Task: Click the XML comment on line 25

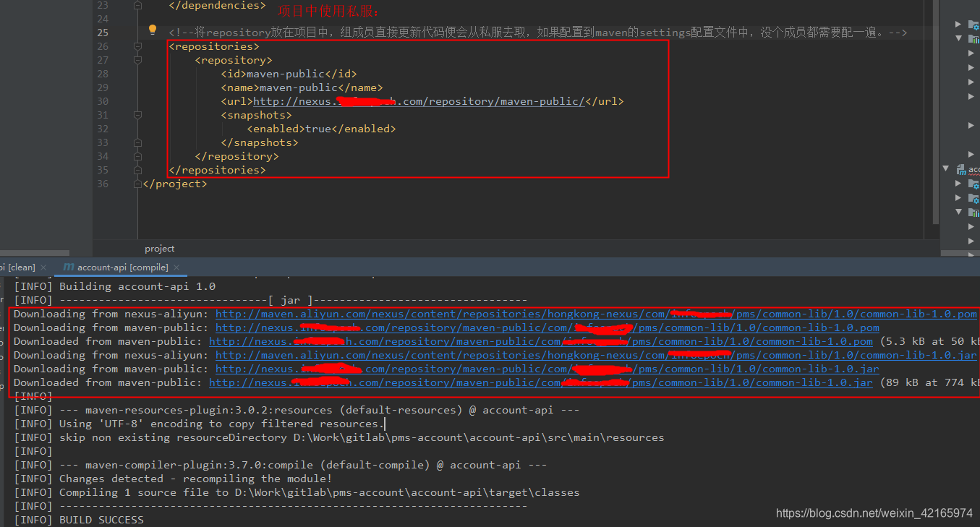Action: (x=537, y=33)
